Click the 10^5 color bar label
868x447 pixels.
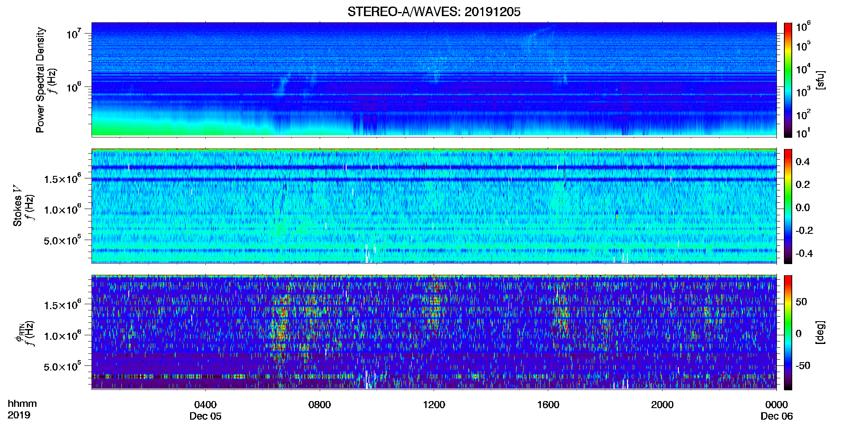[803, 46]
